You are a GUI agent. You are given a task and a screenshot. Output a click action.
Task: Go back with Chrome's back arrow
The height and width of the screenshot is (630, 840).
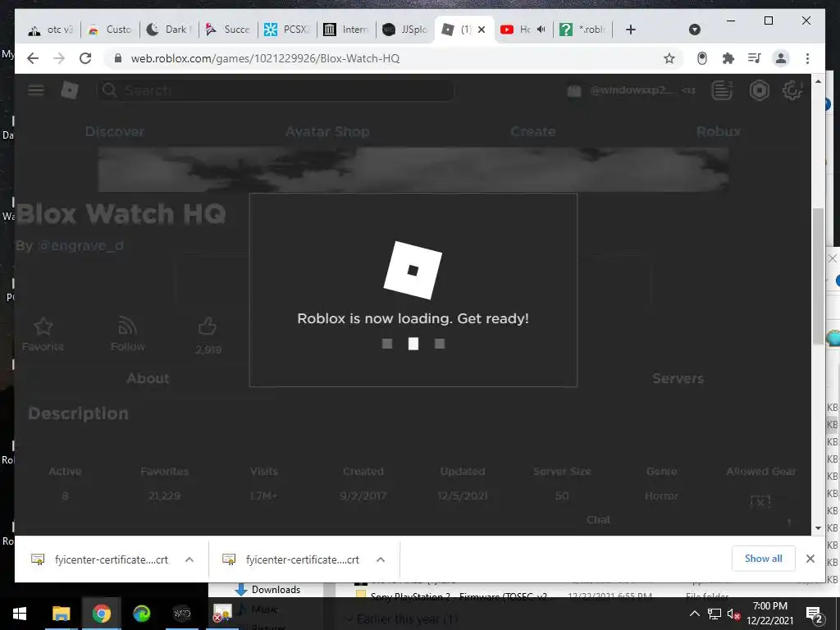click(x=33, y=58)
